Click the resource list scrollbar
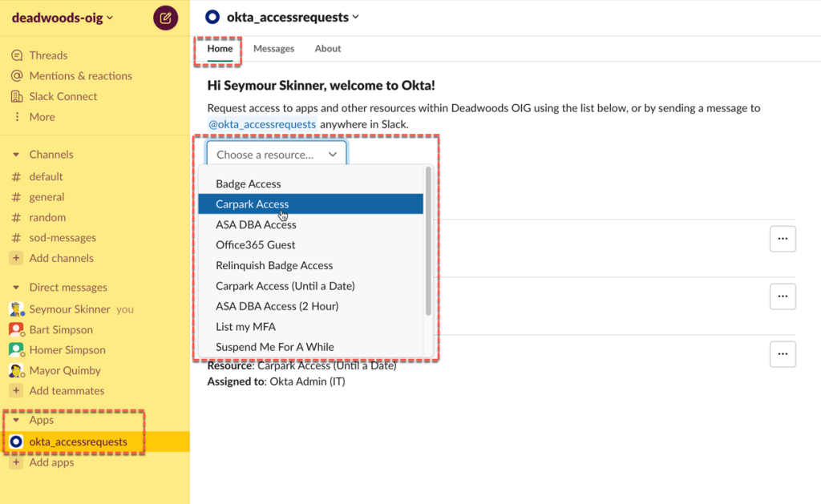821x504 pixels. tap(428, 241)
